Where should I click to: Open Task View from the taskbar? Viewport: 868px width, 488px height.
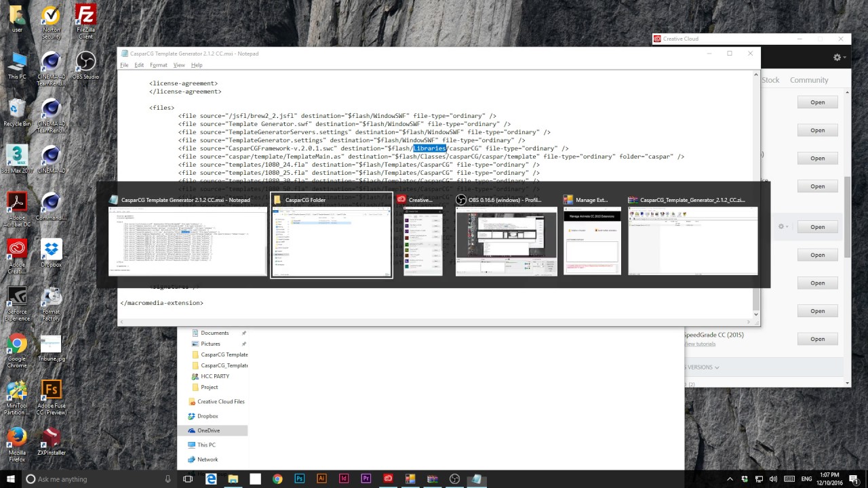[188, 479]
